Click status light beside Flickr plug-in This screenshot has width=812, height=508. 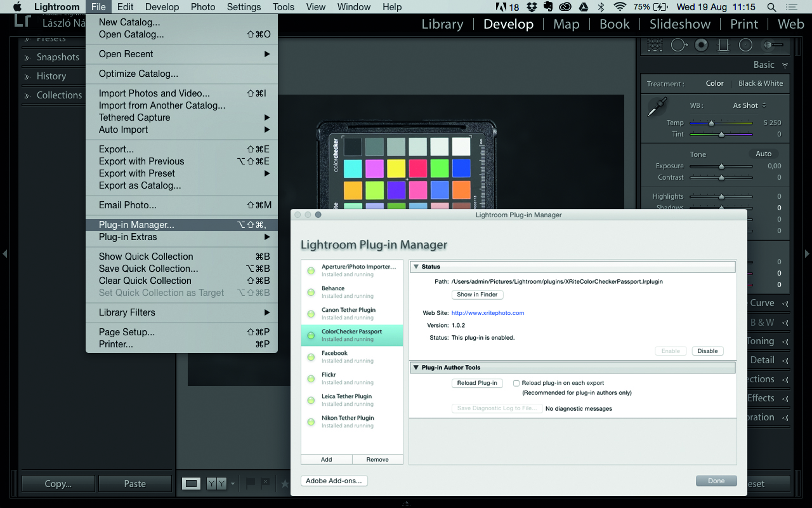(311, 378)
